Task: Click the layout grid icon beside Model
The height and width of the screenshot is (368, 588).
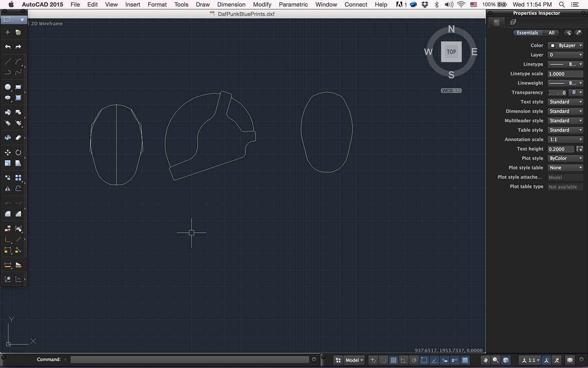Action: point(338,360)
